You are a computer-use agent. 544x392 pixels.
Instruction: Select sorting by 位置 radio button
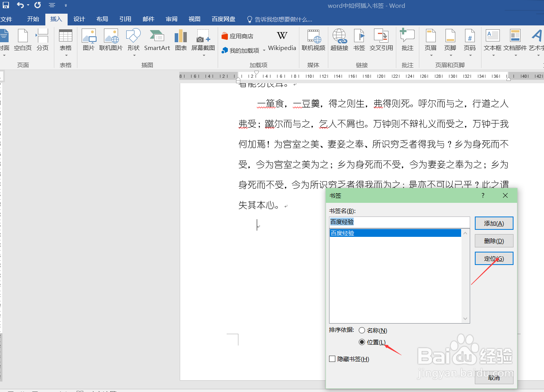pyautogui.click(x=362, y=342)
